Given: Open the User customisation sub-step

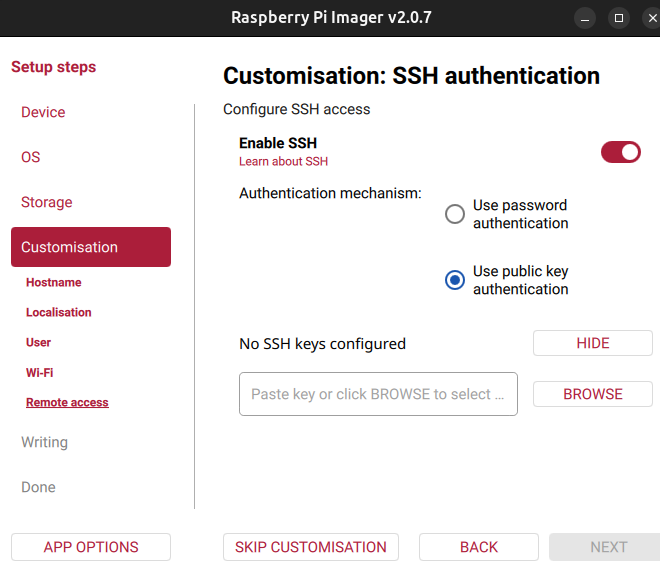Looking at the screenshot, I should (38, 342).
